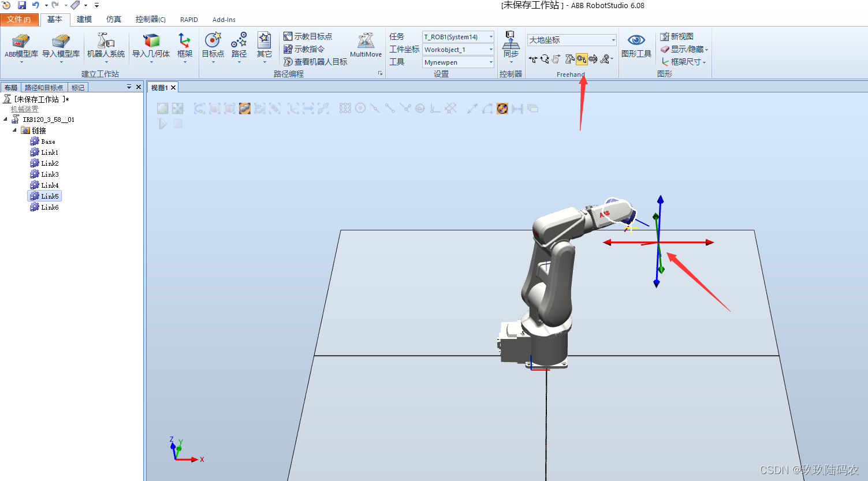Collapse the IRB120_3_58__01 tree node
This screenshot has width=868, height=481.
[x=6, y=119]
